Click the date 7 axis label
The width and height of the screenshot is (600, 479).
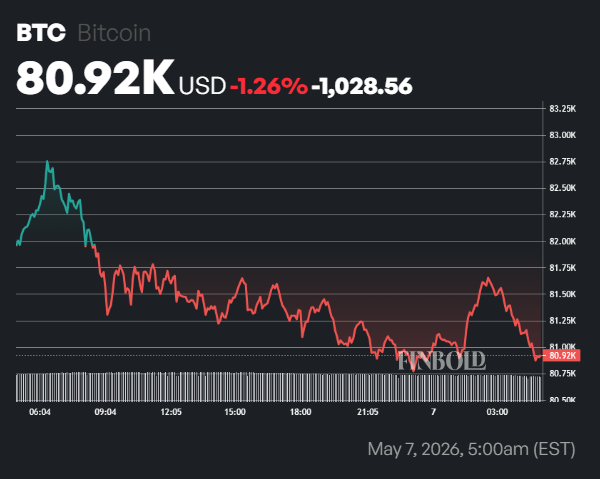(x=433, y=412)
